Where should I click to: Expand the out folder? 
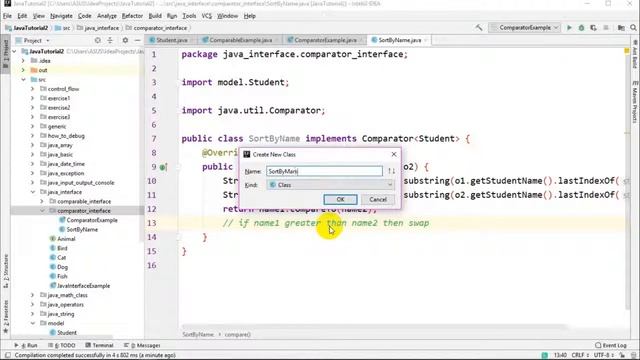(x=23, y=70)
